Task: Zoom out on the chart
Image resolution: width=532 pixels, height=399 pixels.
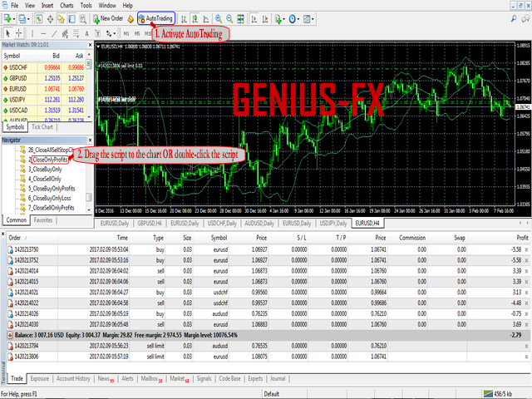Action: coord(229,19)
